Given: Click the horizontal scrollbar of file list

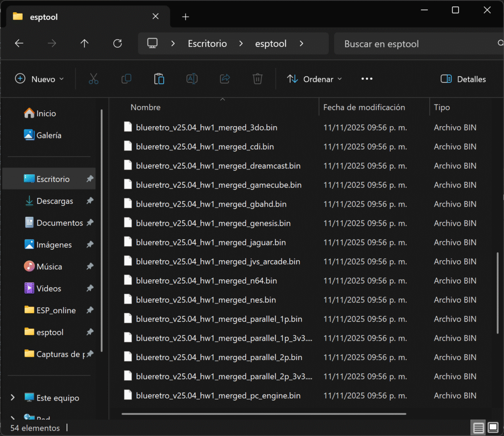Looking at the screenshot, I should pos(263,414).
